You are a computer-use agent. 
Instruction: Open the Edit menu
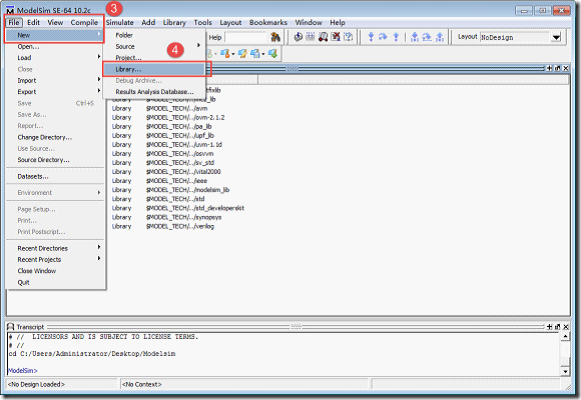pyautogui.click(x=33, y=22)
